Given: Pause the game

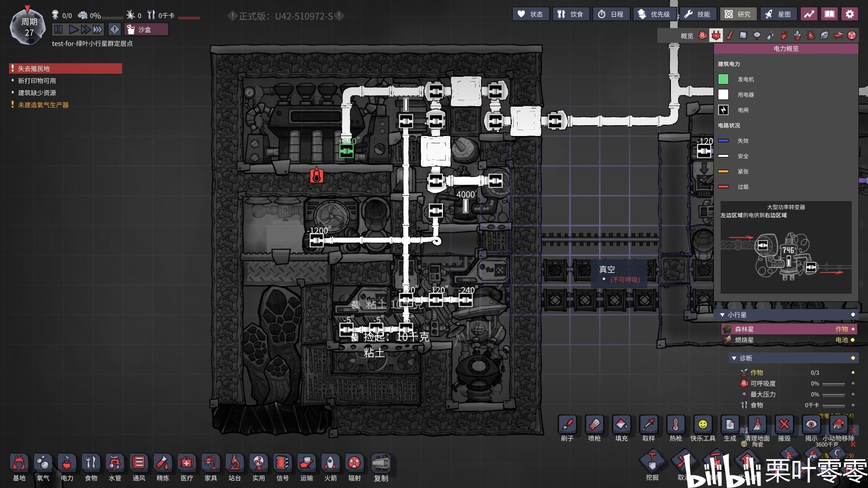Looking at the screenshot, I should [58, 30].
